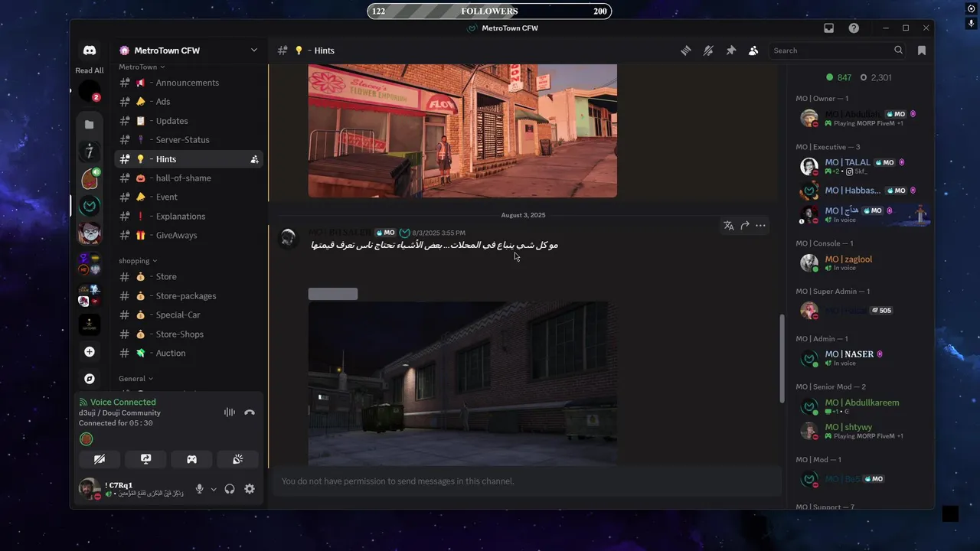Open the flower shop screenshot image
Image resolution: width=980 pixels, height=551 pixels.
(x=462, y=131)
